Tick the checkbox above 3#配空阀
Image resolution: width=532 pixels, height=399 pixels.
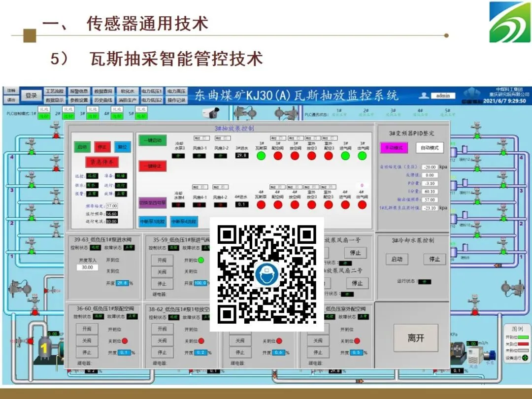tap(282, 138)
